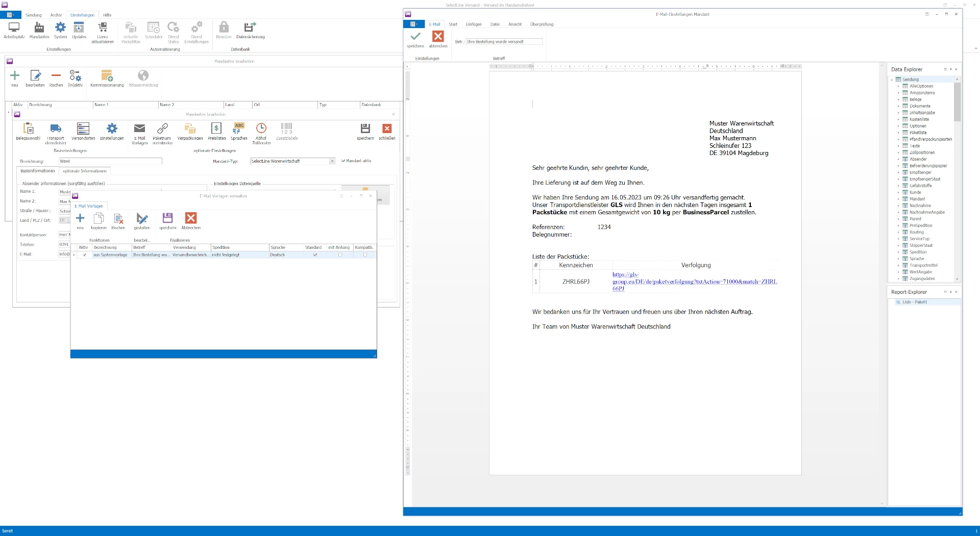Switch to the Einfügen ribbon tab
The height and width of the screenshot is (536, 980).
pos(473,24)
